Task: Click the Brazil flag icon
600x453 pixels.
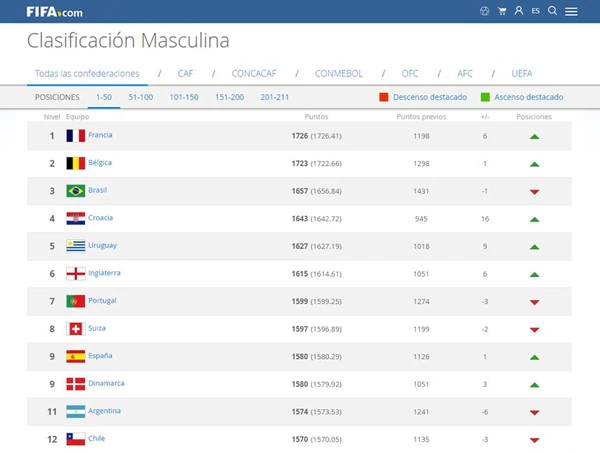Action: [x=75, y=191]
